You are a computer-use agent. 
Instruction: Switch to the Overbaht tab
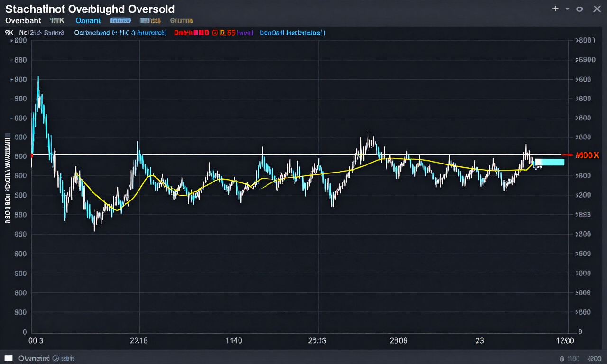point(23,21)
